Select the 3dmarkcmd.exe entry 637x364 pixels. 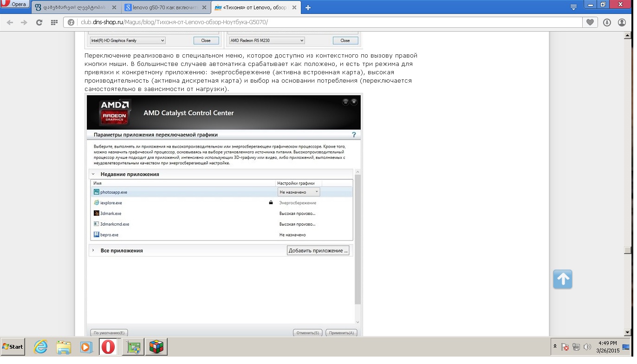tap(115, 224)
